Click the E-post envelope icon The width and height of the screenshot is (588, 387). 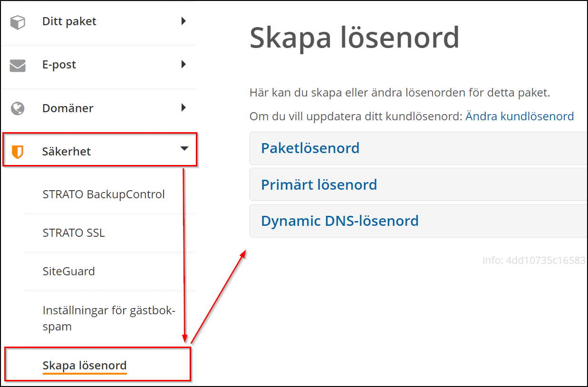point(18,65)
